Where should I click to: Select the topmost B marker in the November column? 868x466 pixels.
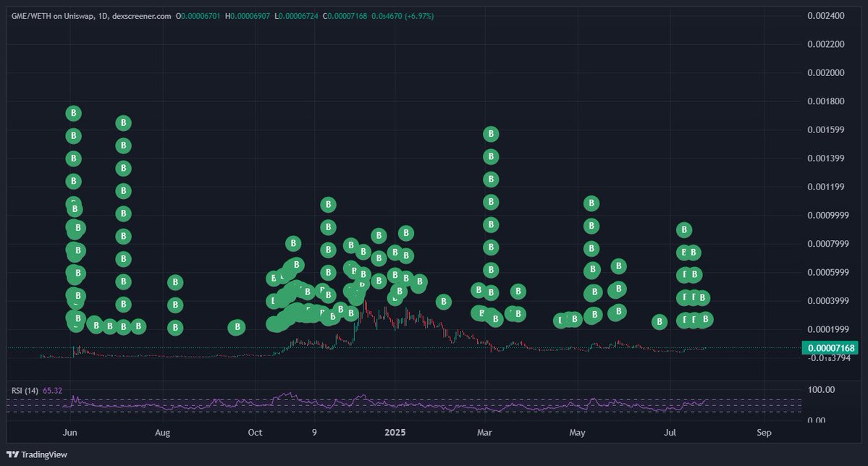tap(328, 205)
